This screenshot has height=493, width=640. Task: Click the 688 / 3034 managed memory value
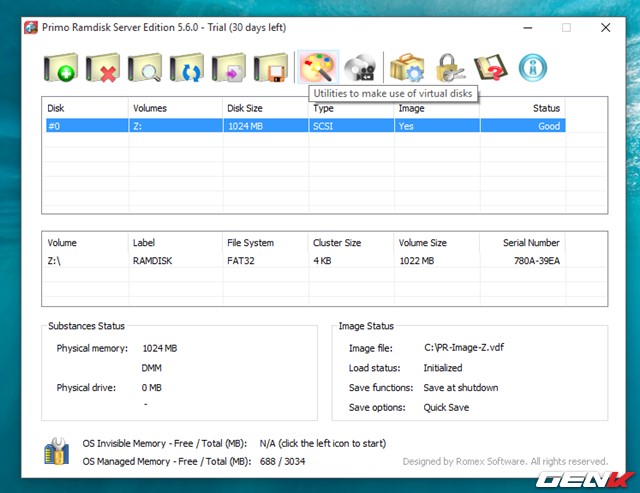click(282, 462)
